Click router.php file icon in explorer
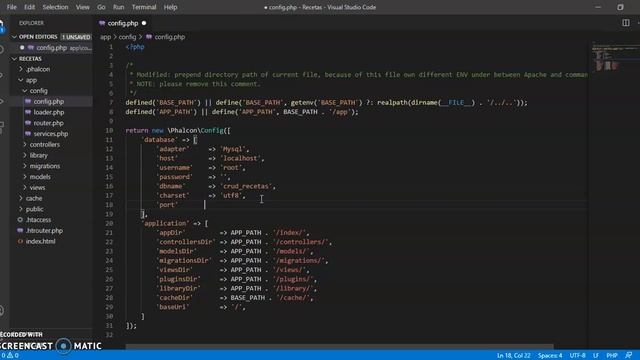640x360 pixels. [28, 123]
